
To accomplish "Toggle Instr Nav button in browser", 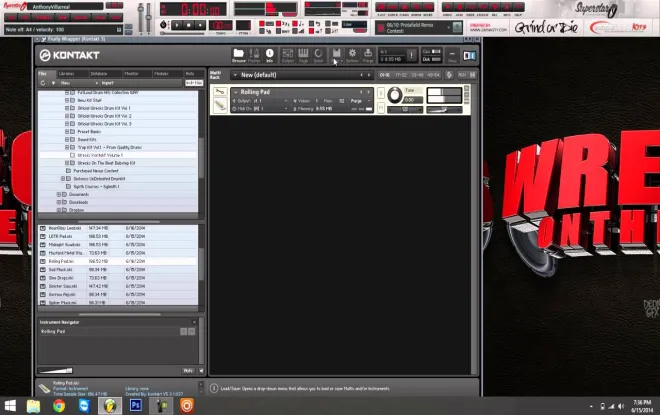I will point(194,83).
